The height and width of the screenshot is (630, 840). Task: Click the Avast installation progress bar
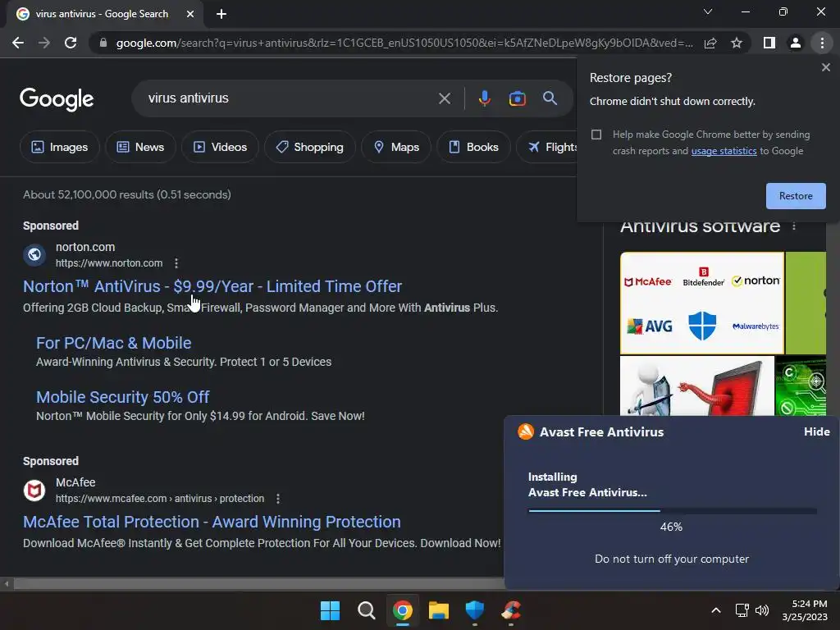tap(673, 511)
